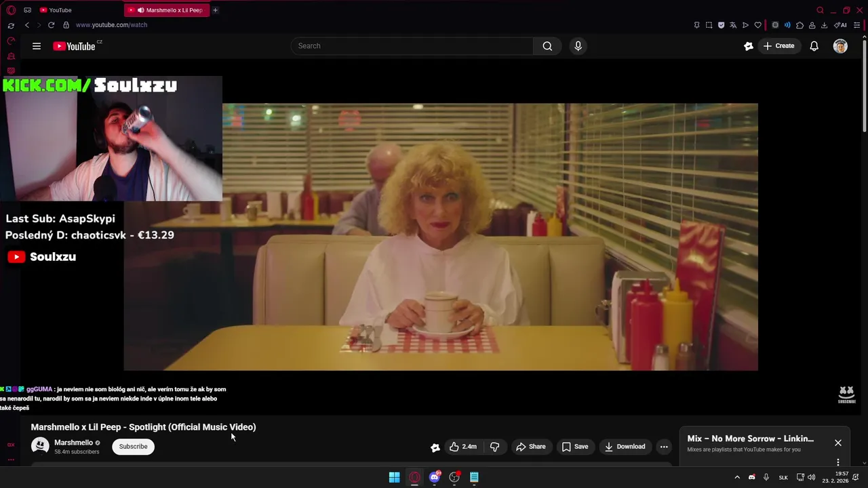Close the Mix playlist panel

click(x=838, y=443)
